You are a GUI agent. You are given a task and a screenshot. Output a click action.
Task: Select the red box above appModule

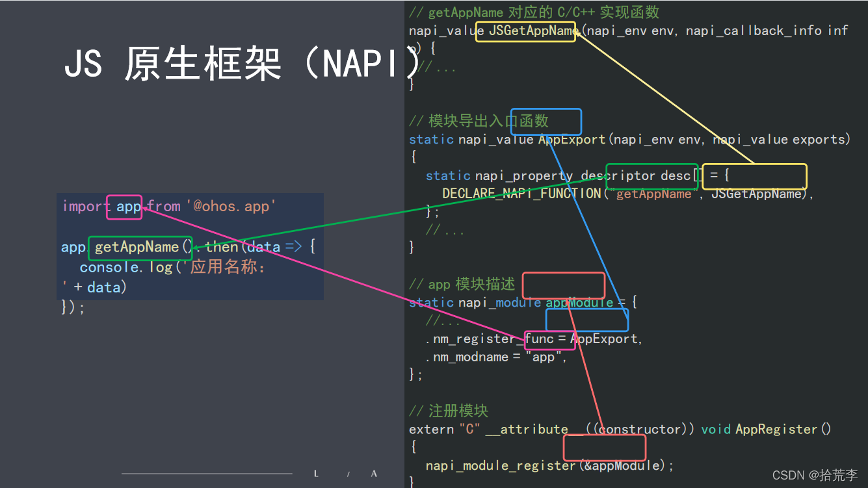click(x=563, y=285)
